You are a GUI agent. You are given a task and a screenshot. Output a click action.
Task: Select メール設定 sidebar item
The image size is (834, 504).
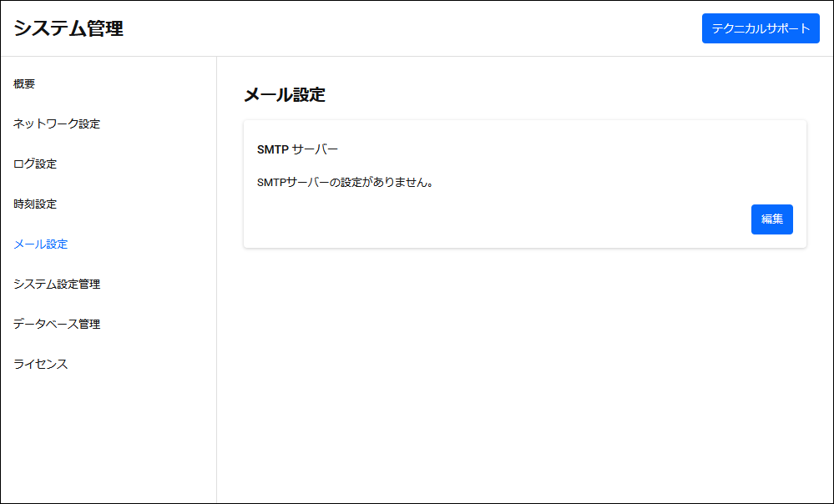[x=41, y=244]
